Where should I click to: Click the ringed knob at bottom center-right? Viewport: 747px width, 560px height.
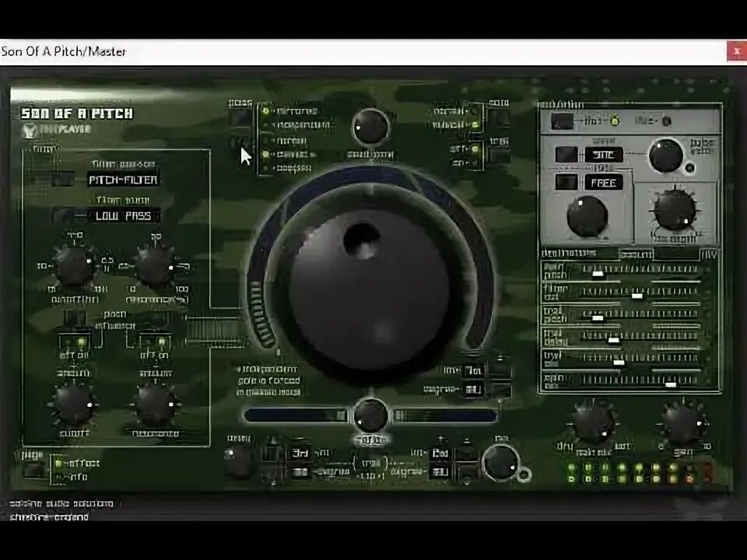pyautogui.click(x=500, y=462)
